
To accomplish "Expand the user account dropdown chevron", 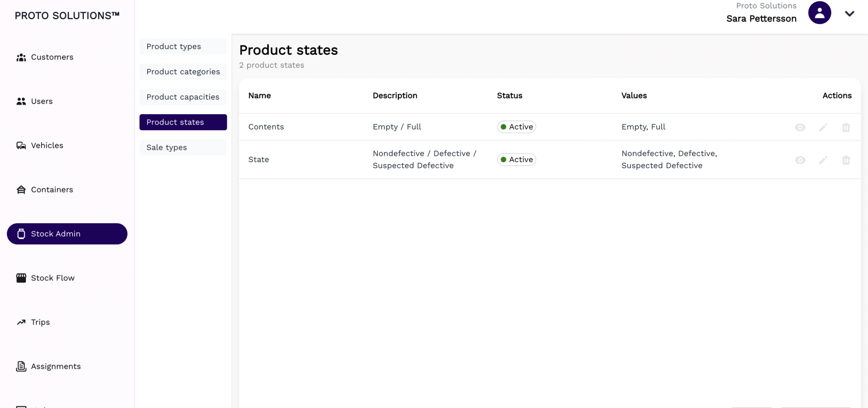I will coord(849,14).
